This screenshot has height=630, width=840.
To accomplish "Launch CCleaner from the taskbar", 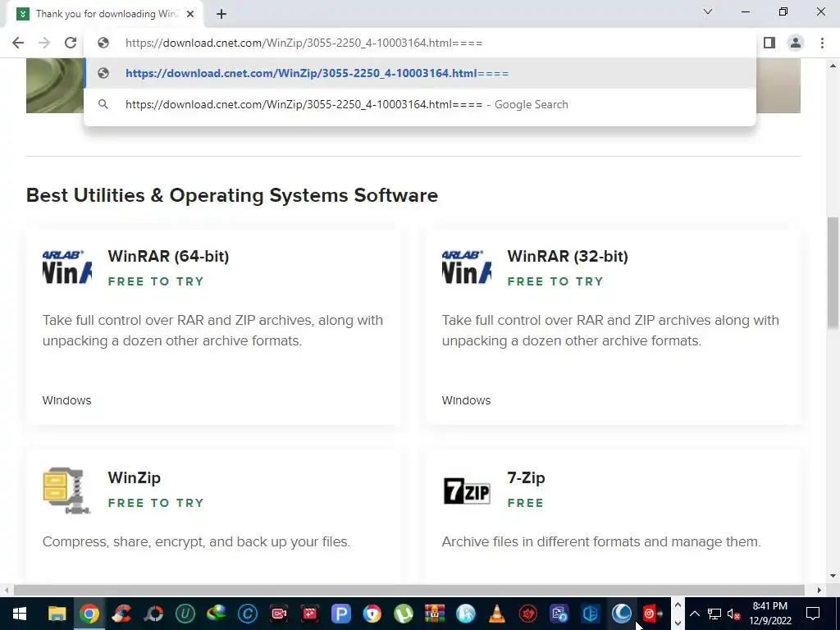I will click(x=122, y=614).
